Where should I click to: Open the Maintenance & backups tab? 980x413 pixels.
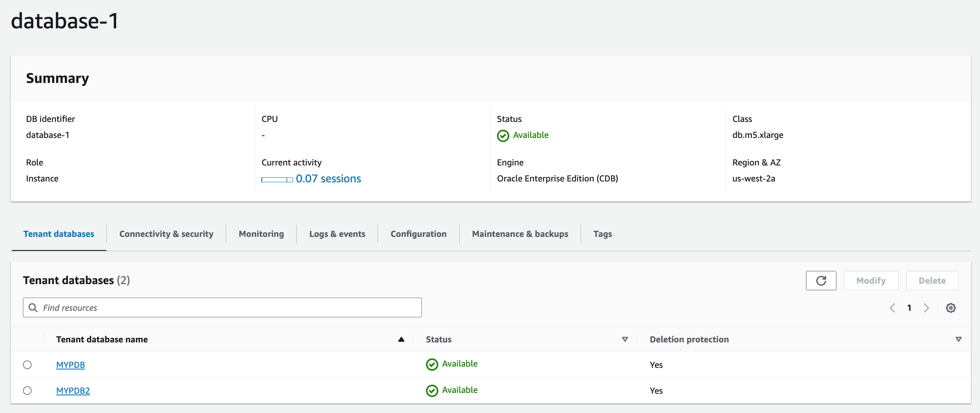click(x=520, y=234)
